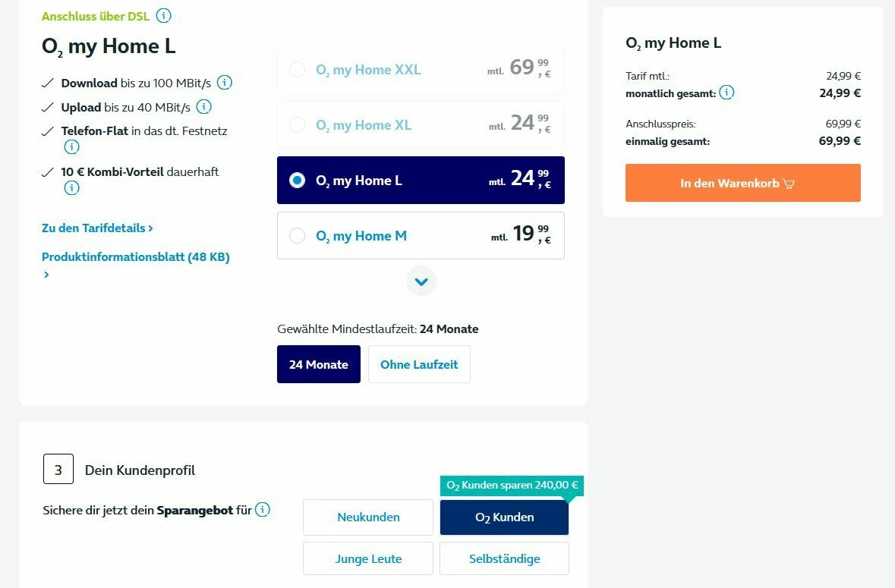Select the O2 my Home XL tariff option
895x588 pixels.
pyautogui.click(x=298, y=125)
